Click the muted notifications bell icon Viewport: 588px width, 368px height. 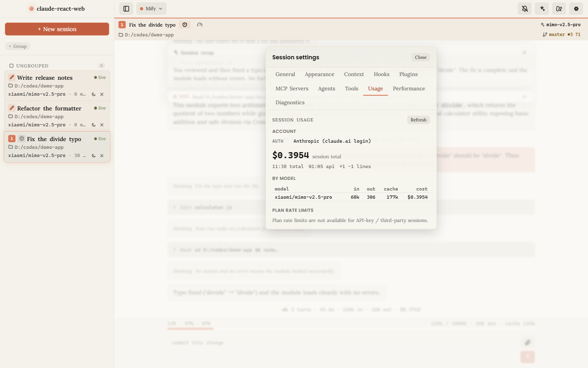(x=525, y=9)
